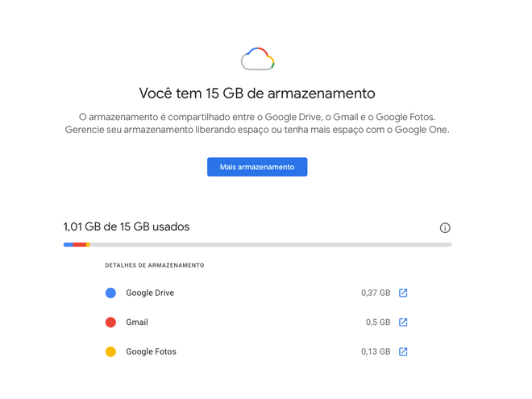Click the red segment of storage bar
The height and width of the screenshot is (399, 532).
(79, 244)
